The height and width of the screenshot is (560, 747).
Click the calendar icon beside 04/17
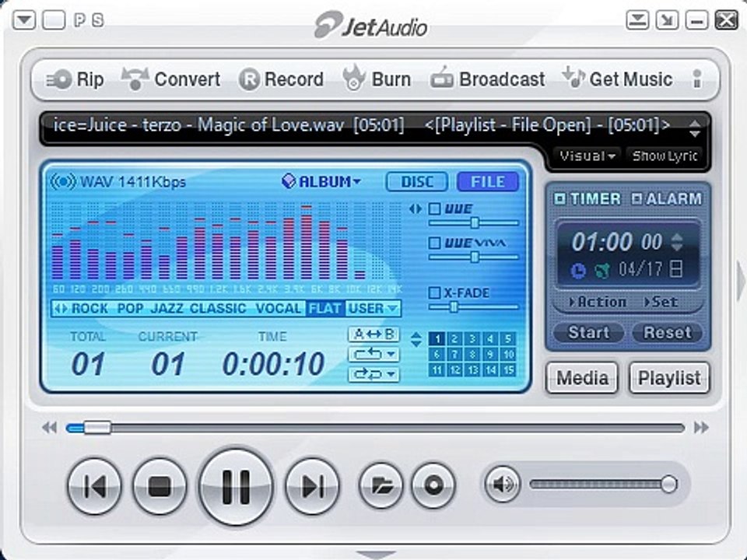(x=675, y=269)
